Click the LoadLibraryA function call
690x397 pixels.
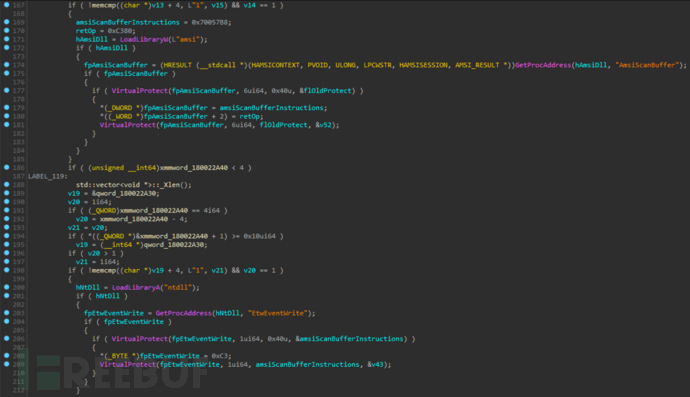coord(136,287)
